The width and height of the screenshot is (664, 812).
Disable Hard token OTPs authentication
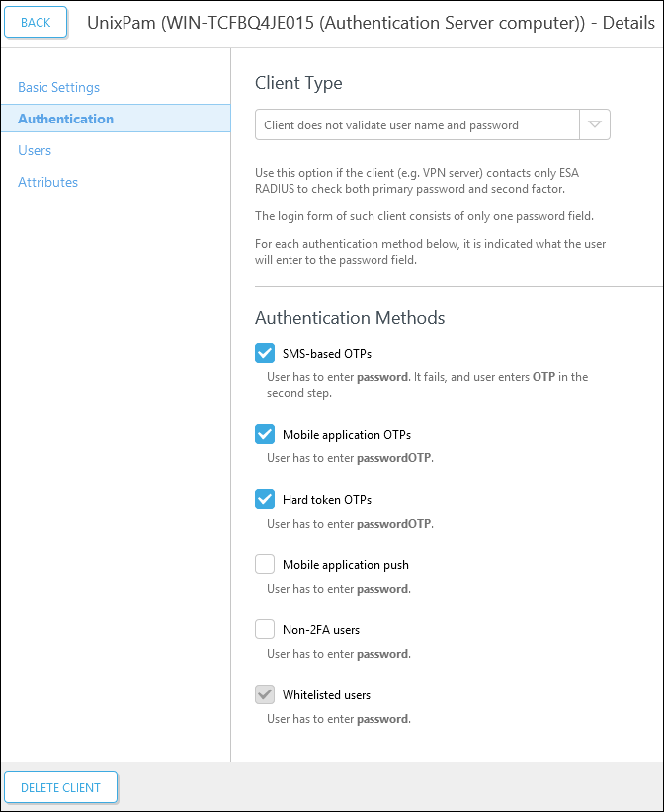click(264, 498)
